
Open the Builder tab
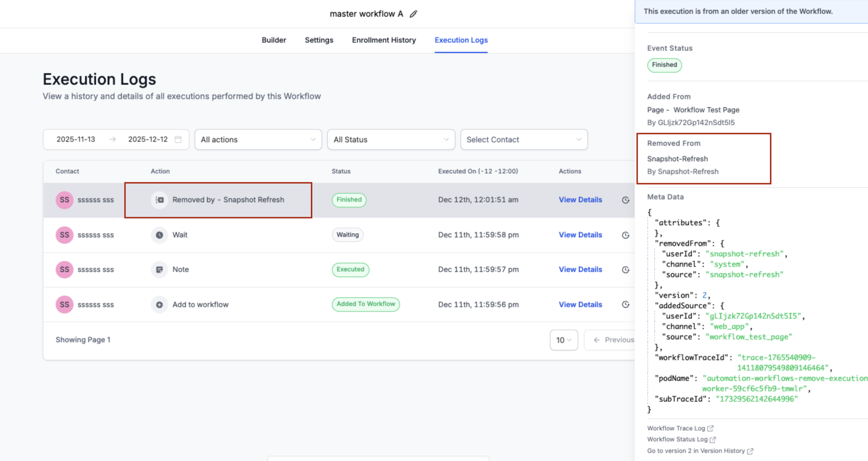click(x=274, y=40)
